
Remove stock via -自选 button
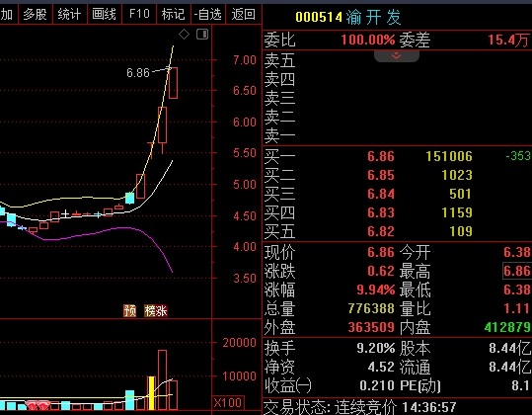click(x=208, y=14)
